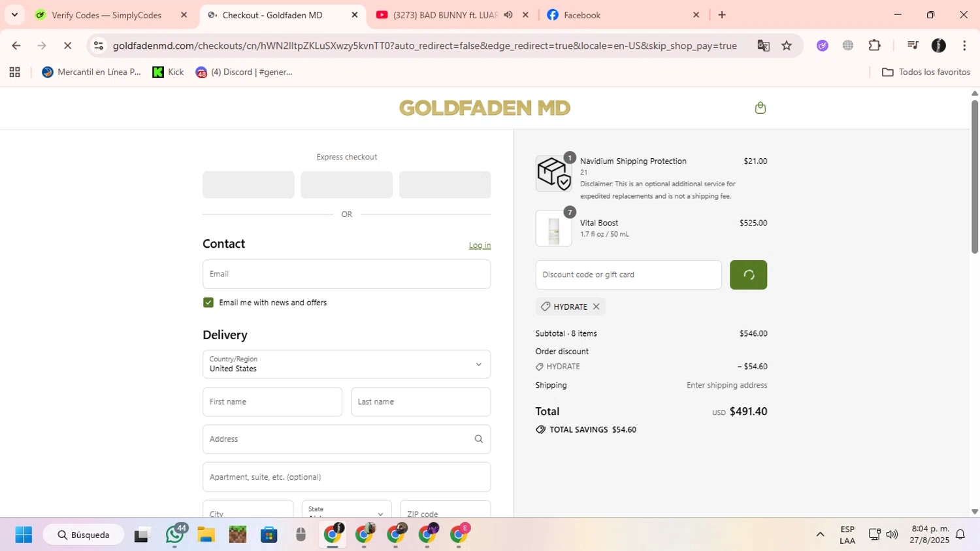Click the City input field
The image size is (980, 551).
coord(248,509)
